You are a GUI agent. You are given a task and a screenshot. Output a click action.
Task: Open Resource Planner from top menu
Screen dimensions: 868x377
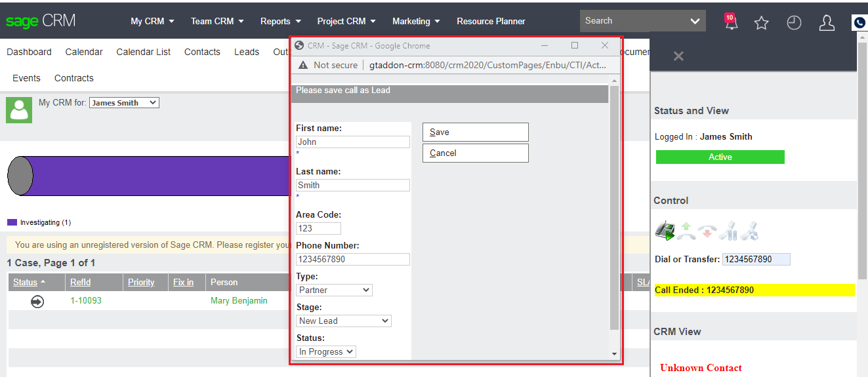click(491, 21)
